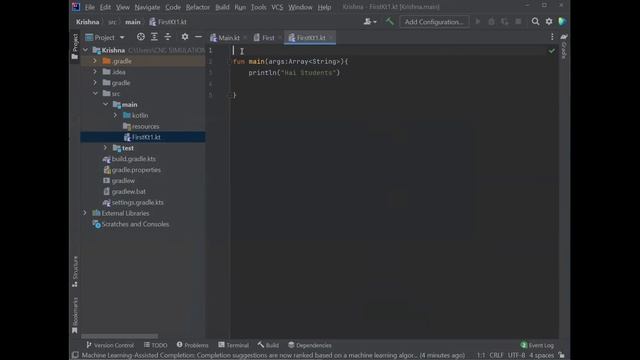Expand the .gradle folder

click(x=95, y=61)
